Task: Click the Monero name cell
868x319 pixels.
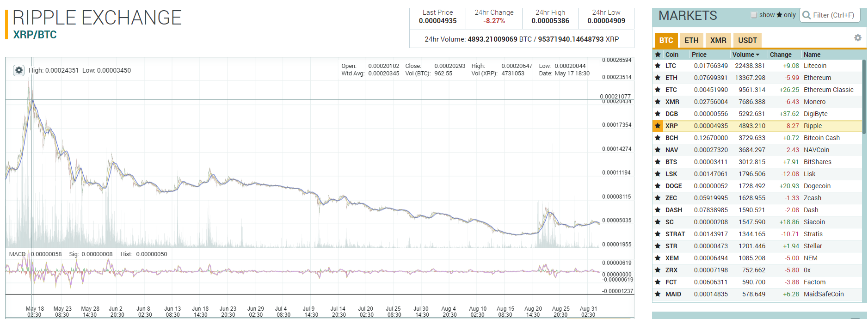Action: point(814,102)
